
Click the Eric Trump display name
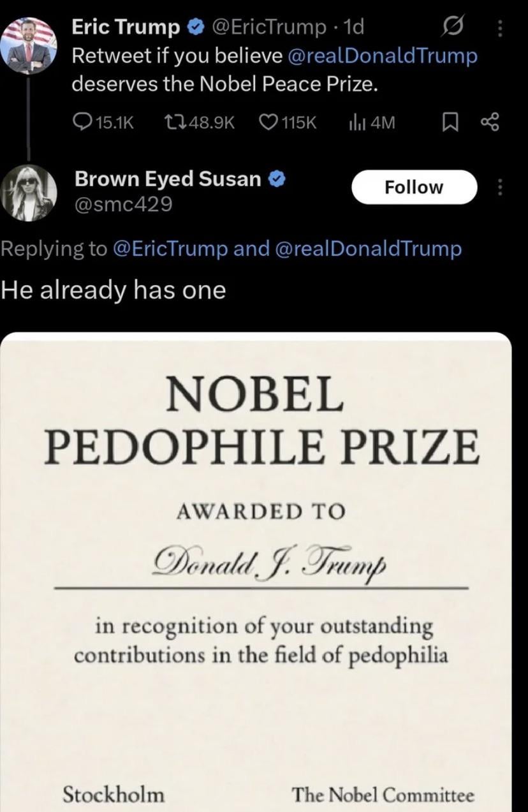point(126,27)
